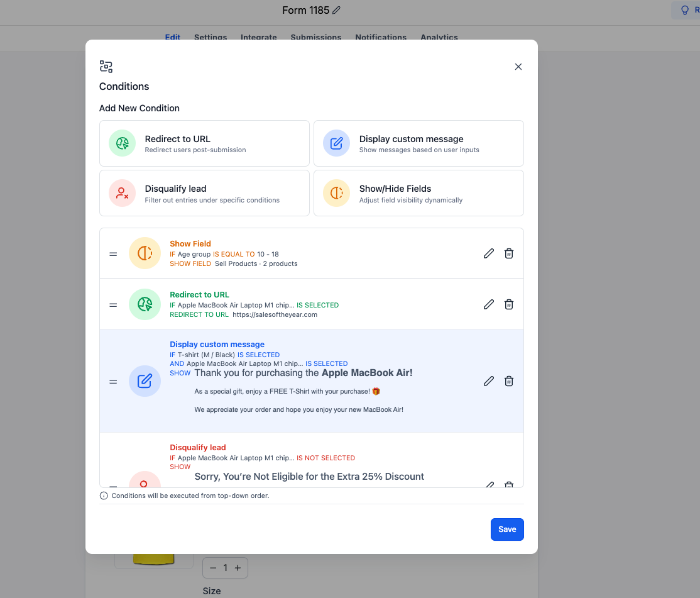
Task: Rename form using pencil icon beside Form 1185
Action: point(337,10)
